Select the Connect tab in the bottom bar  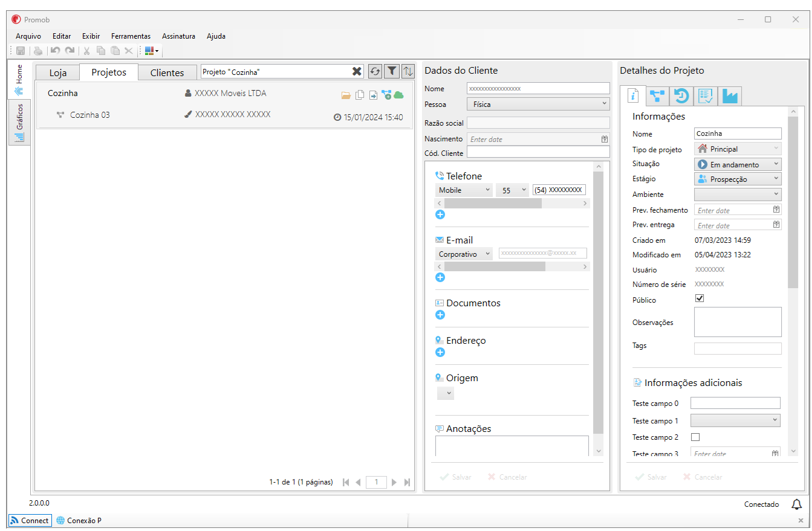tap(30, 520)
